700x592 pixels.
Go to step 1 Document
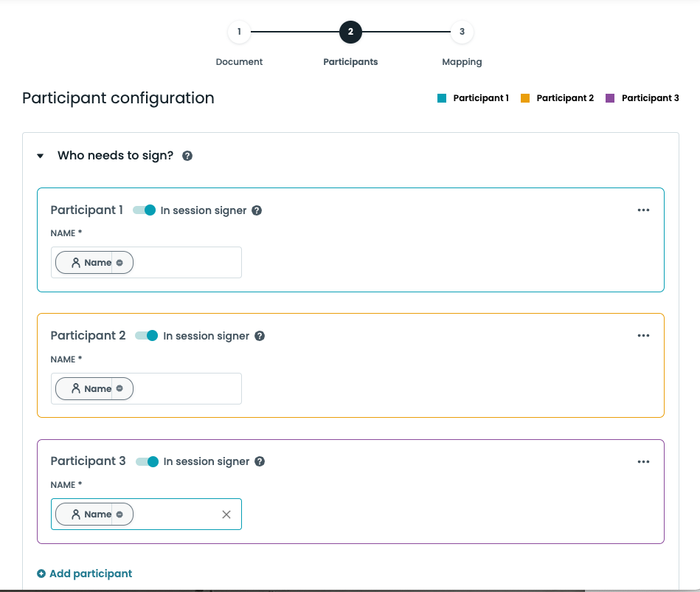tap(239, 32)
